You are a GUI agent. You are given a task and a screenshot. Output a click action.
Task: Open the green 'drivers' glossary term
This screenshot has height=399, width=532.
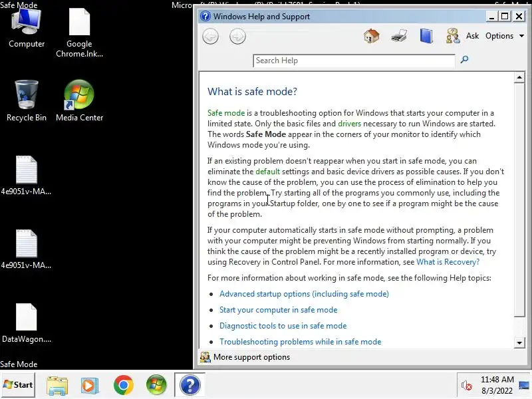point(350,124)
